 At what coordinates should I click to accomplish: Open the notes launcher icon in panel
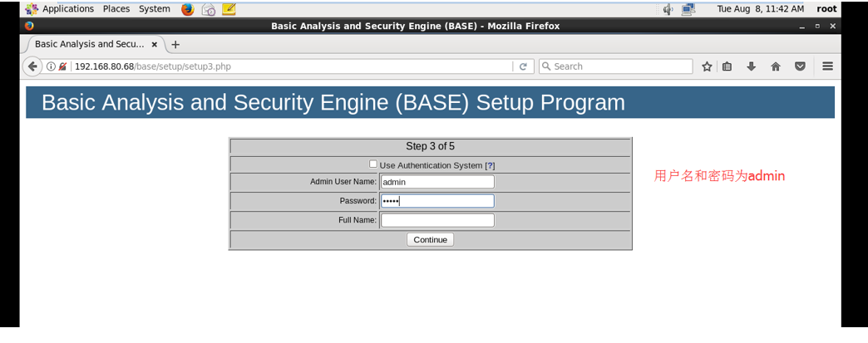coord(229,9)
